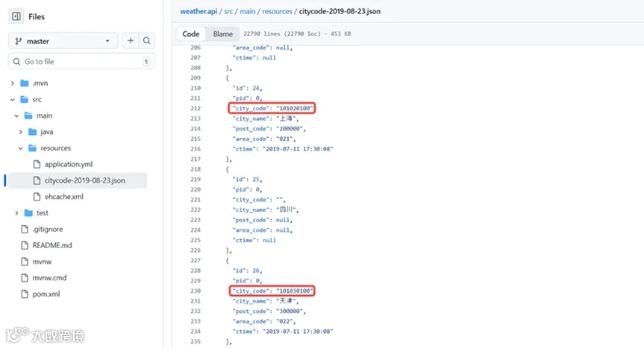The width and height of the screenshot is (644, 348).
Task: Click the city_name 四川 line
Action: tap(266, 209)
